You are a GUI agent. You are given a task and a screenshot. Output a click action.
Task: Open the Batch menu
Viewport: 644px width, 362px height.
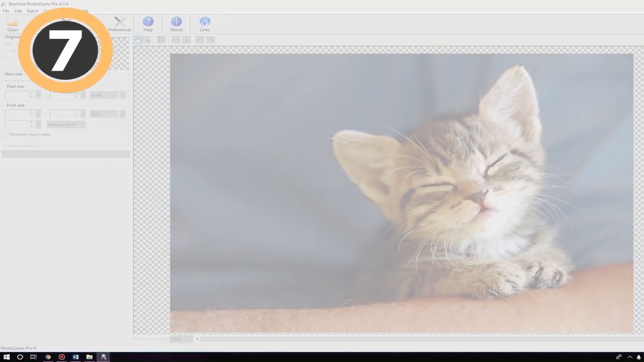tap(33, 11)
